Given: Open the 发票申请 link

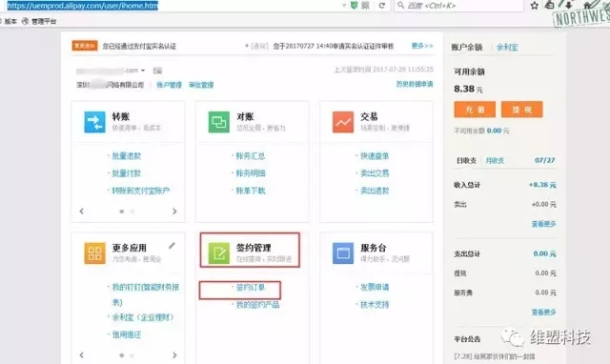Looking at the screenshot, I should (x=375, y=288).
